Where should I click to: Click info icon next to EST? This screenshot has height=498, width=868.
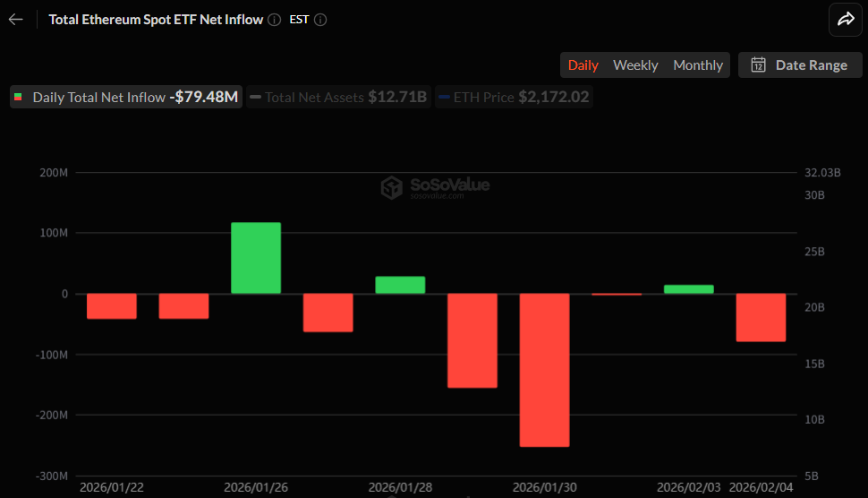pyautogui.click(x=320, y=20)
